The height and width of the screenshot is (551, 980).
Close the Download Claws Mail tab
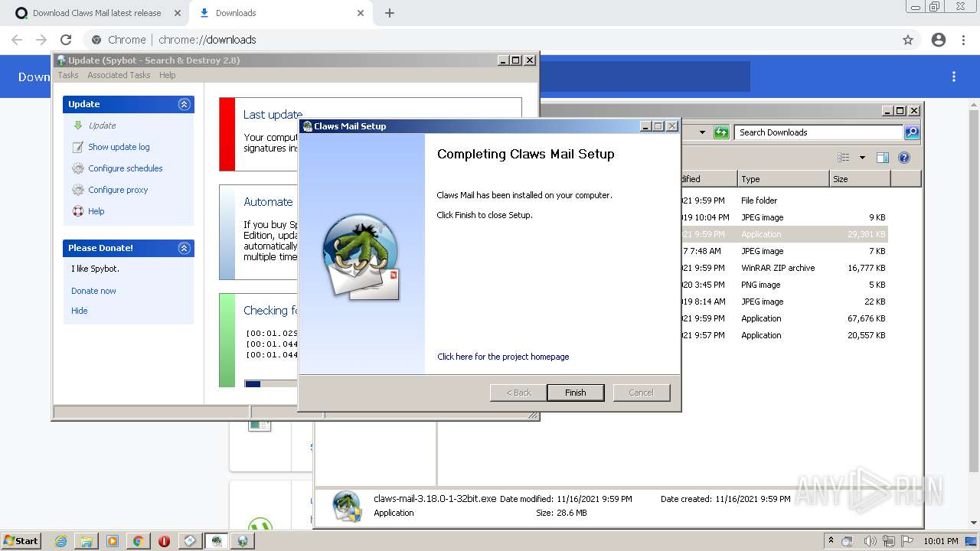coord(178,13)
